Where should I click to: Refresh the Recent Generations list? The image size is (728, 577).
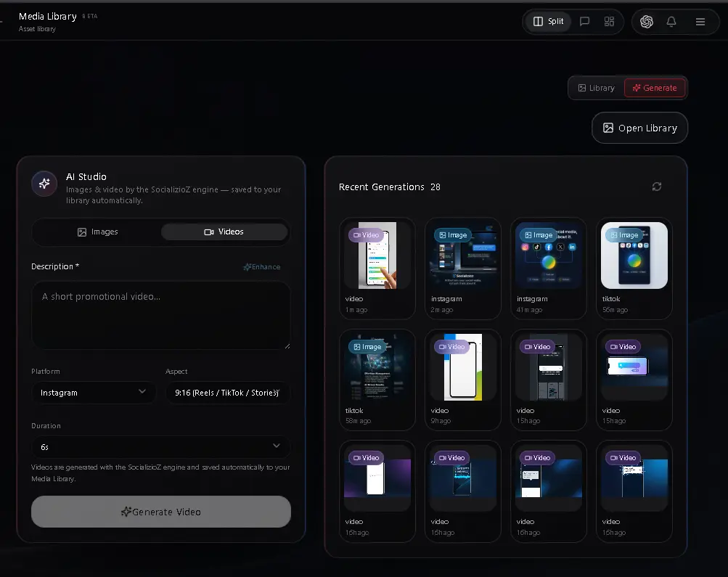coord(656,187)
